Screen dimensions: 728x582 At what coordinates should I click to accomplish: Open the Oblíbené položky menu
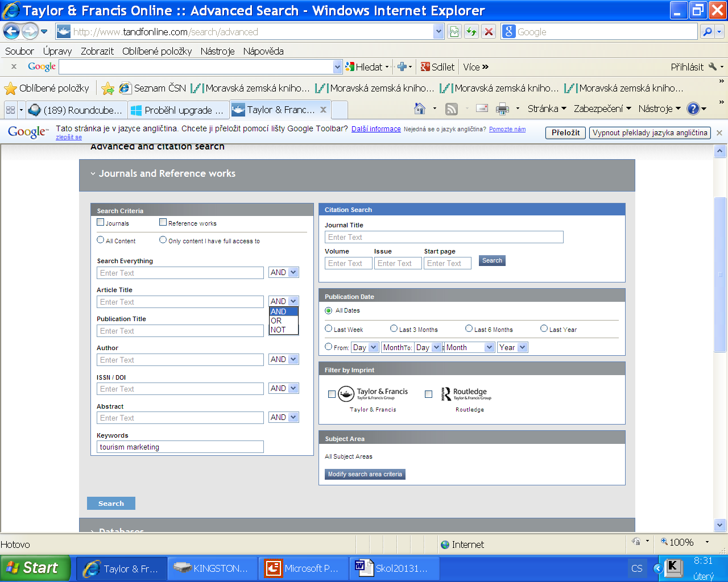tap(157, 51)
